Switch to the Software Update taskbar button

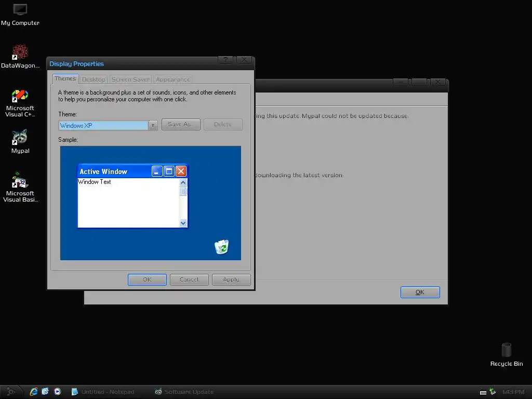point(184,392)
